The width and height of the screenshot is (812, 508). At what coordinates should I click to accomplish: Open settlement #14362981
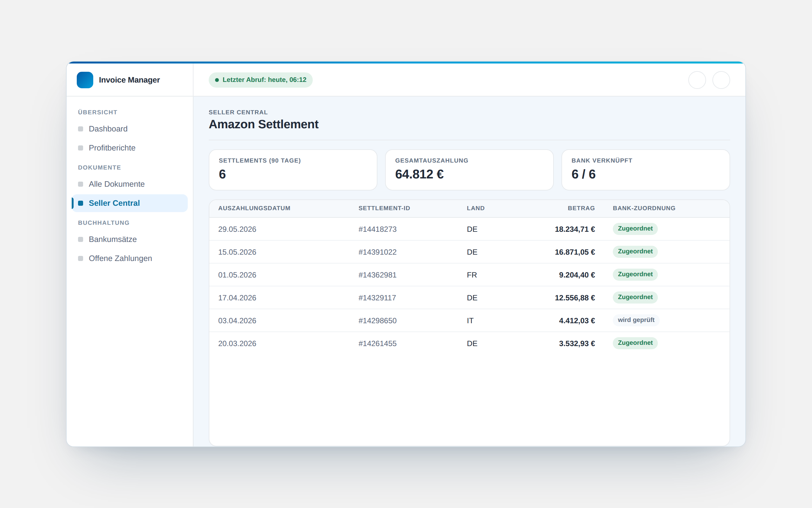point(377,275)
